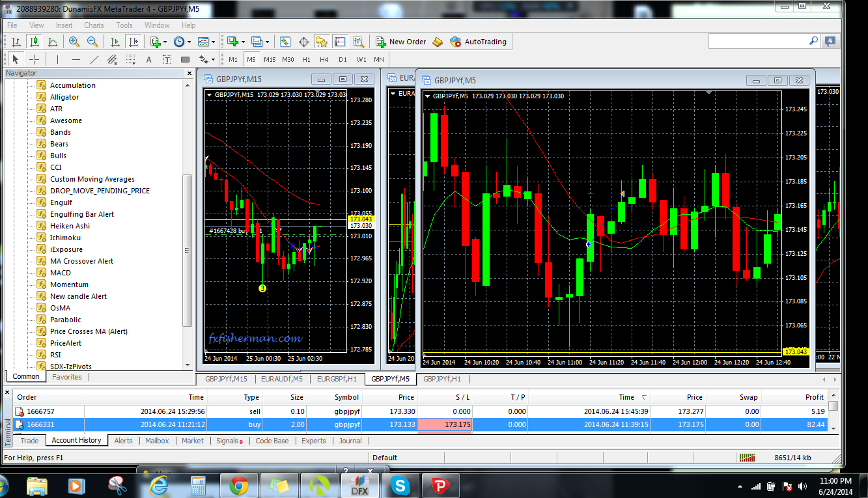Toggle the Data Window crosshair icon
Image resolution: width=868 pixels, height=498 pixels.
point(303,42)
